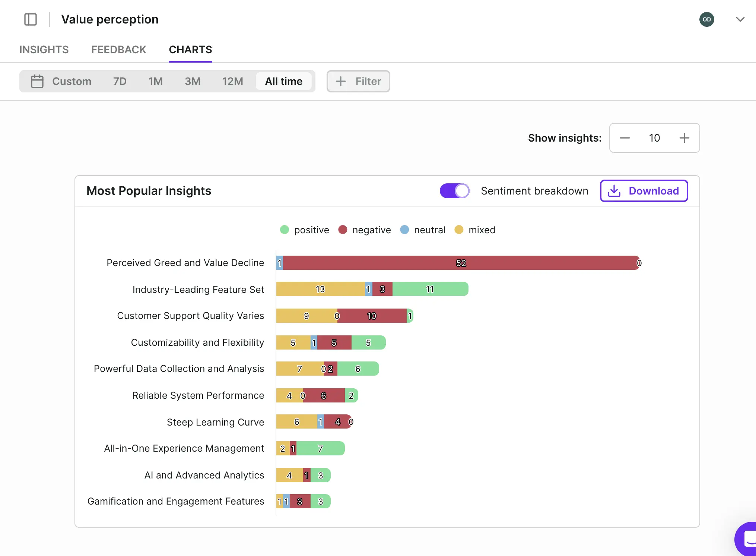Click the minus icon to decrease shown insights
Image resolution: width=756 pixels, height=556 pixels.
625,138
